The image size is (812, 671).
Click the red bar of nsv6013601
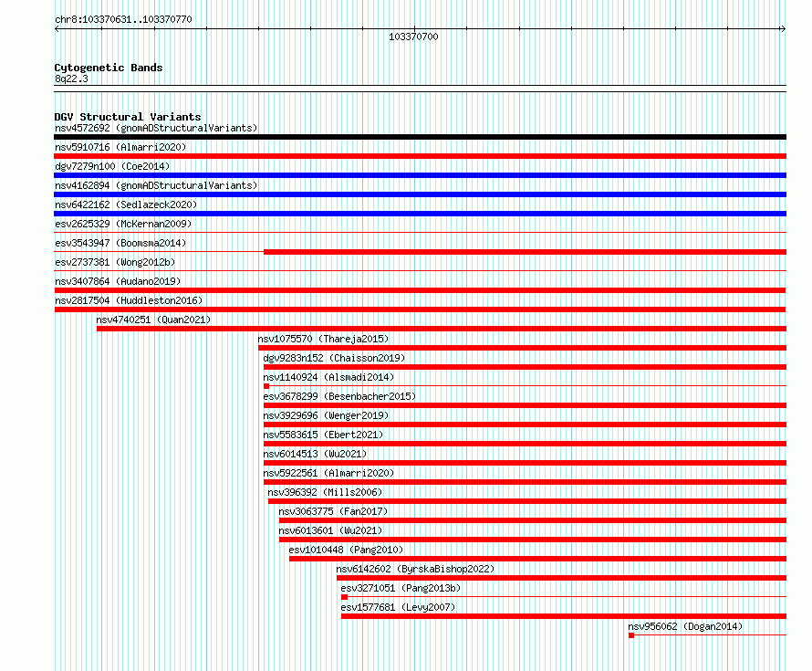(533, 540)
